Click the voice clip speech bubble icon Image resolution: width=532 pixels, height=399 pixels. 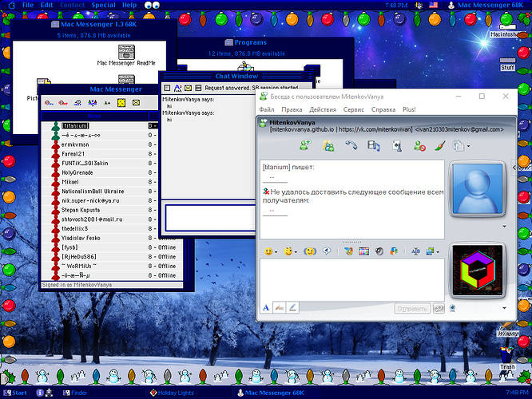tap(327, 251)
